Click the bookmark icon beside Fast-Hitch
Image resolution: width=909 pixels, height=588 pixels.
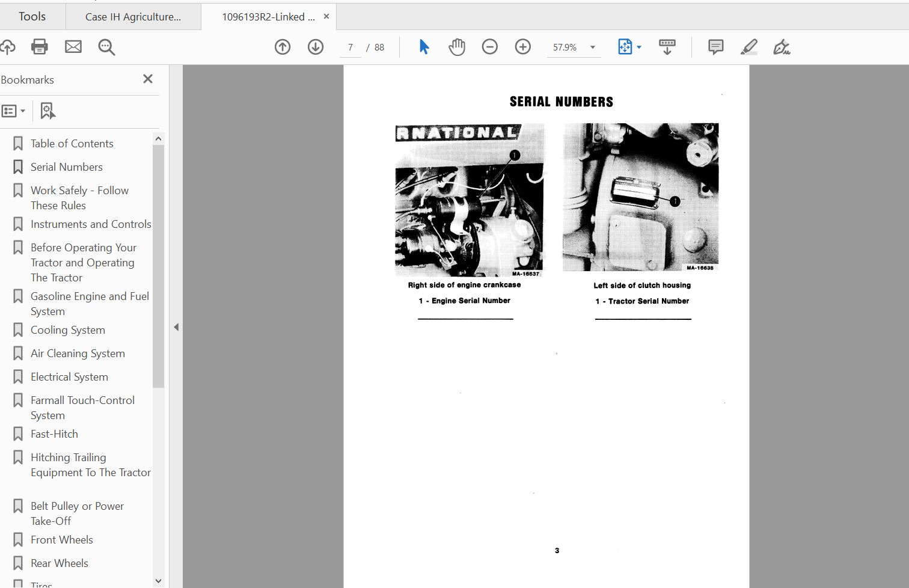click(x=18, y=434)
